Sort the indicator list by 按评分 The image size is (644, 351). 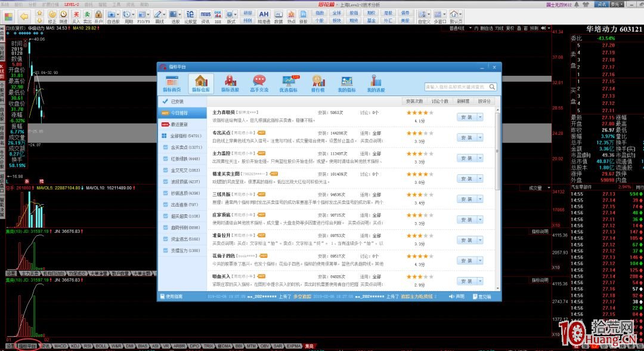coord(484,101)
